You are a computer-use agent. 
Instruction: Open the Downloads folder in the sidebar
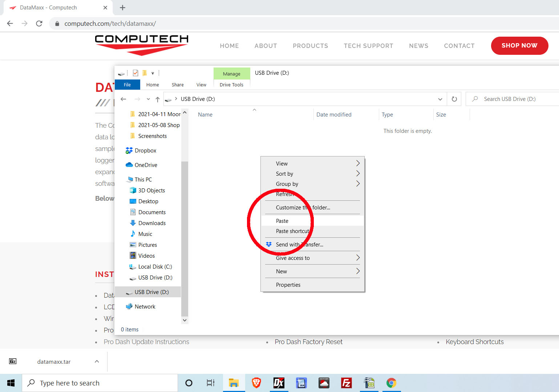tap(152, 223)
